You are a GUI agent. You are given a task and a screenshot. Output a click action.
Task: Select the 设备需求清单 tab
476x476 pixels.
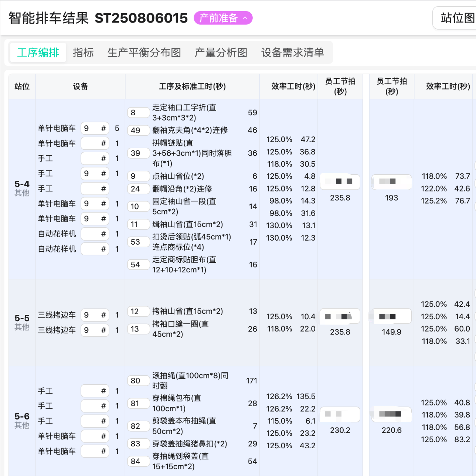pyautogui.click(x=292, y=52)
